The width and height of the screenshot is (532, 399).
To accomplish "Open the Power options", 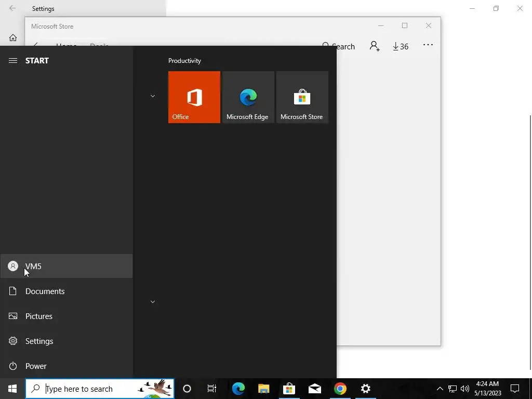I will coord(66,366).
